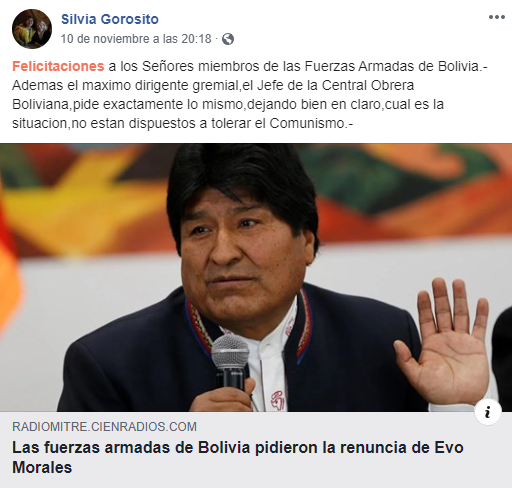The height and width of the screenshot is (488, 512).
Task: Open the Silvia Gorosito profile name link
Action: tap(110, 19)
